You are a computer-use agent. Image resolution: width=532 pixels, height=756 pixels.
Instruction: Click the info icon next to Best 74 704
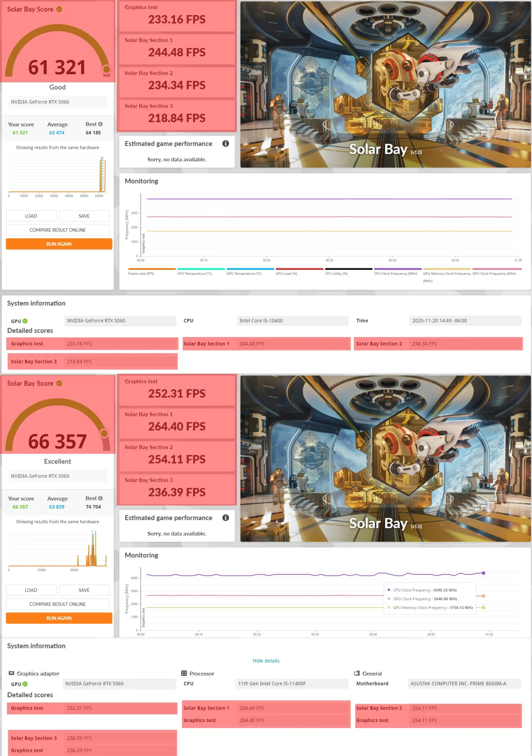click(x=100, y=498)
